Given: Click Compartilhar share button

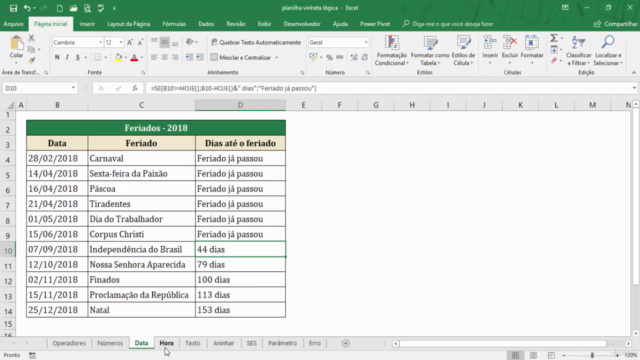Looking at the screenshot, I should (615, 24).
